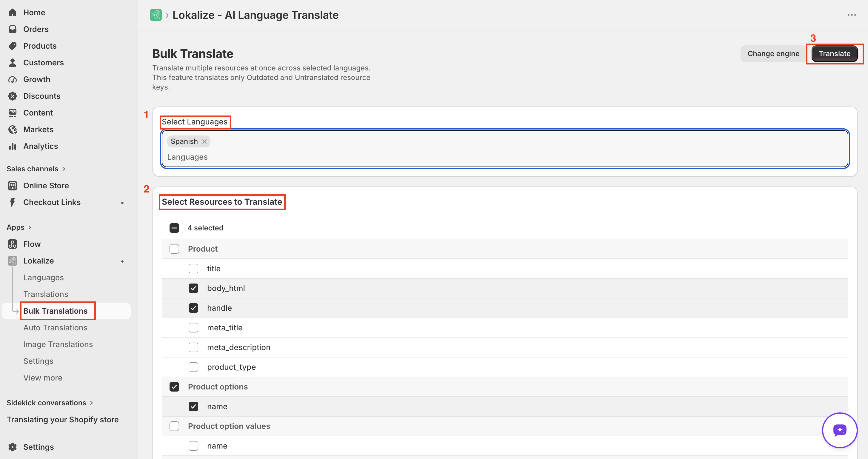
Task: Click the Lokalize app icon in sidebar
Action: coord(13,261)
